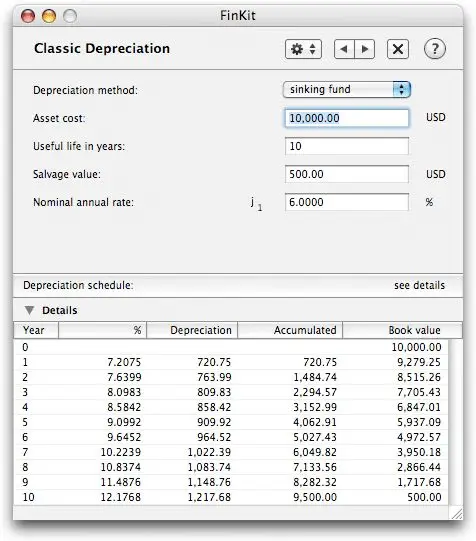
Task: Click the Useful life in years field
Action: point(347,146)
